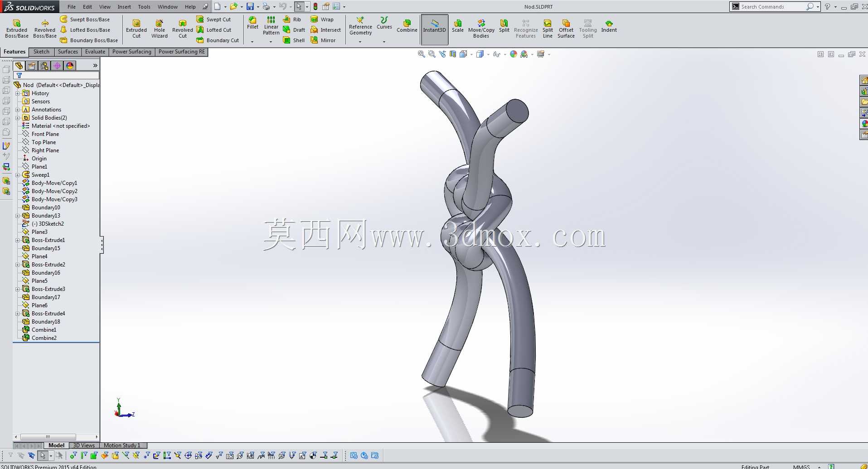Open Edit Appearance in the view toolbar
Viewport: 868px width, 469px height.
click(x=513, y=54)
